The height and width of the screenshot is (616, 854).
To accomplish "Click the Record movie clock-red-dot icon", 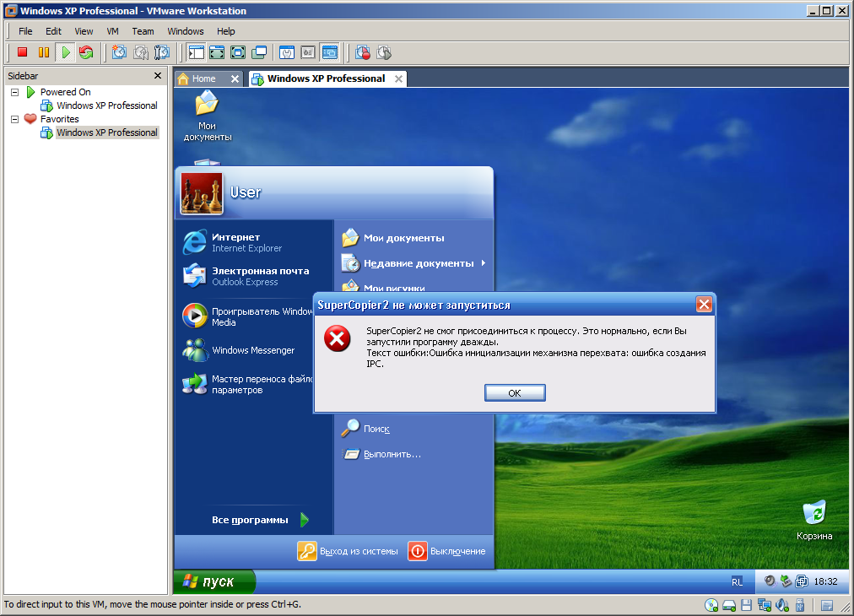I will click(x=363, y=52).
